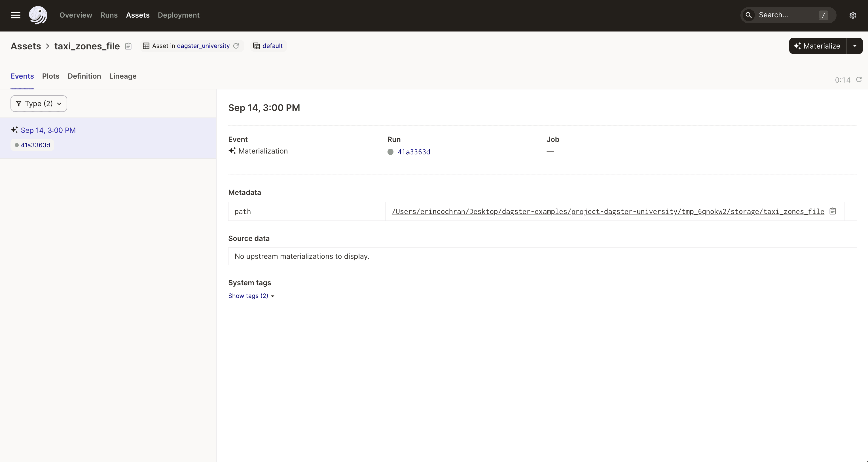Select the Plots tab
868x462 pixels.
50,76
